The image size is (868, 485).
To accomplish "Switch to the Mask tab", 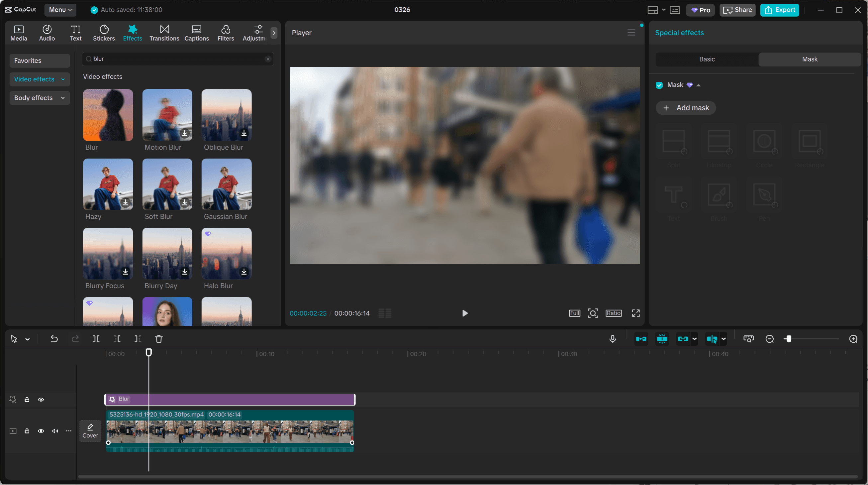I will (x=810, y=59).
